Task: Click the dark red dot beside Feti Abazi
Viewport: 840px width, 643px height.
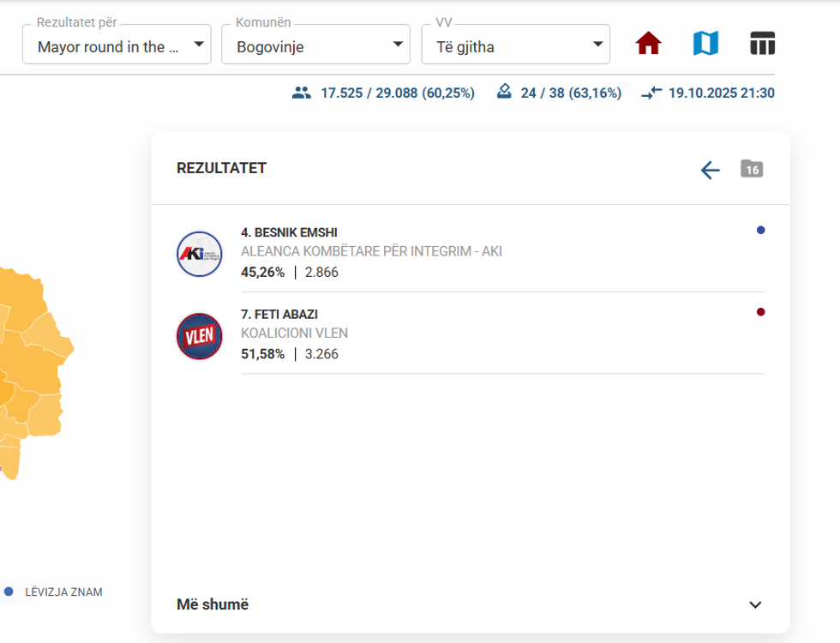Action: pos(760,312)
